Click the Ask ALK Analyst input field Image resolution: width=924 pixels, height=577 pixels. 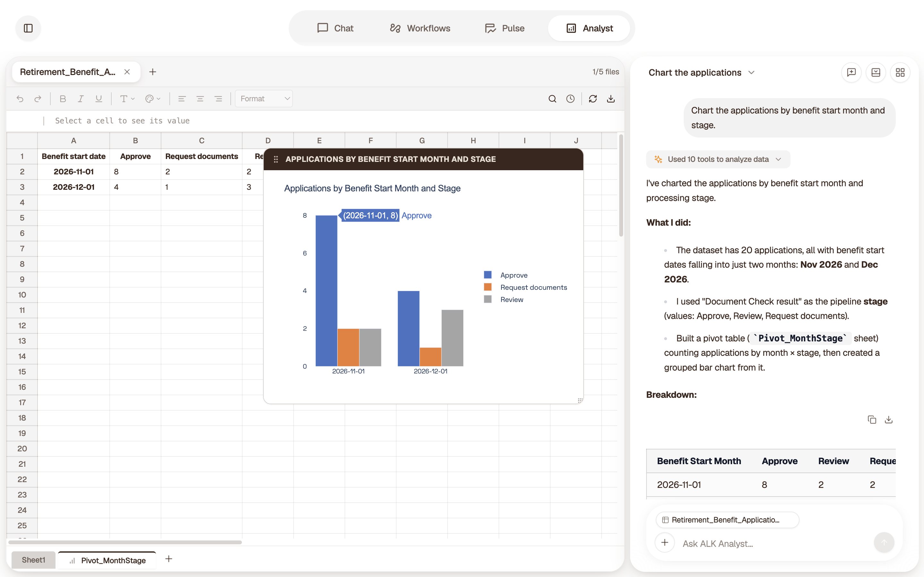click(x=774, y=543)
